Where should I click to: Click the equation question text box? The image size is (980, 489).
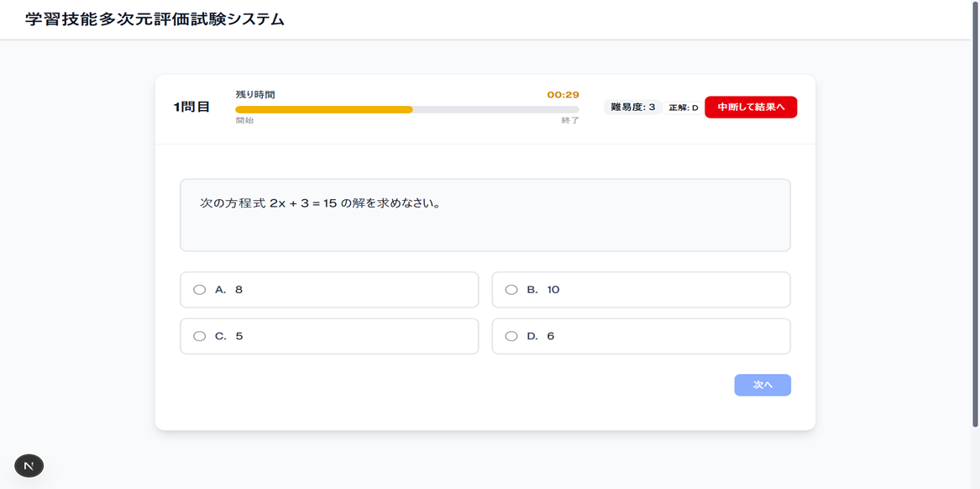click(485, 215)
